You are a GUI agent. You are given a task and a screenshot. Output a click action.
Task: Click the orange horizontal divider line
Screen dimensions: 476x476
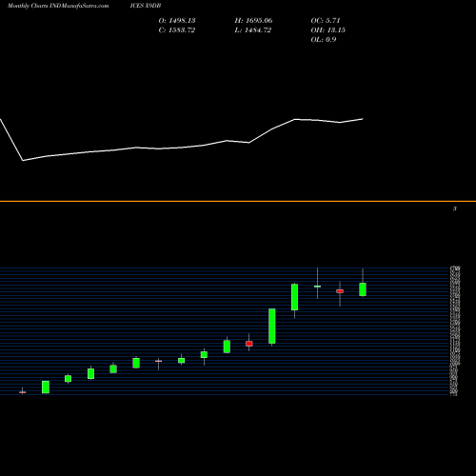[x=238, y=201]
